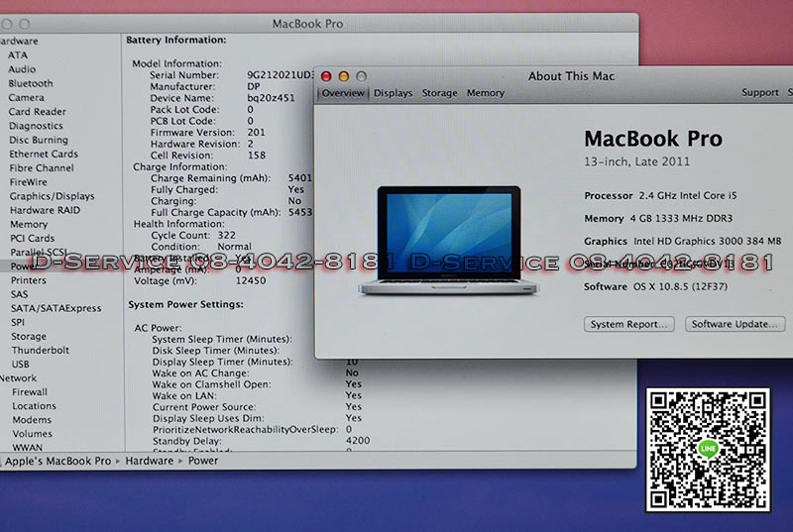This screenshot has width=793, height=532.
Task: Select Memory in the System Report sidebar
Action: coord(29,224)
